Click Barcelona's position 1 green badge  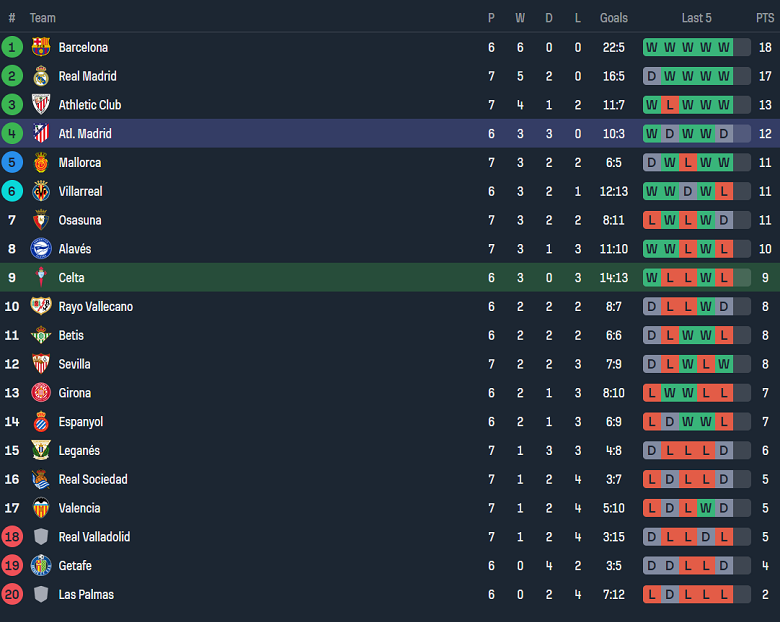tap(12, 47)
